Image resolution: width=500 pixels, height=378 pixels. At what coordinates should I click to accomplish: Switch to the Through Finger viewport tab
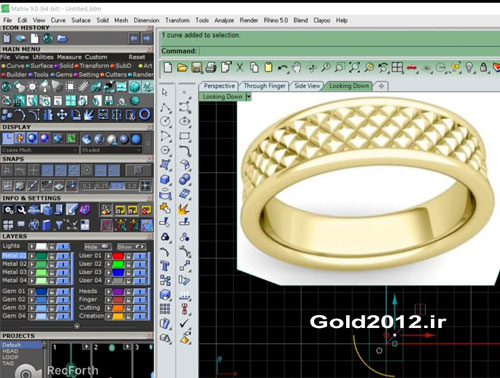click(264, 86)
